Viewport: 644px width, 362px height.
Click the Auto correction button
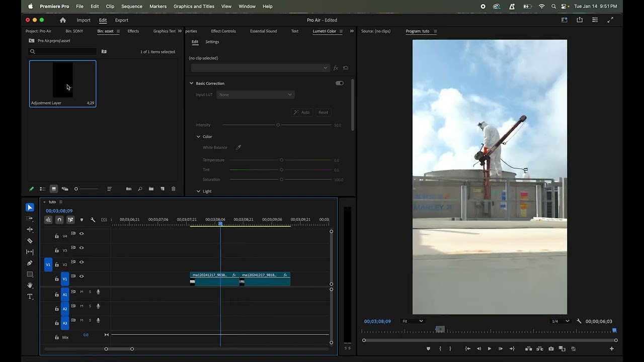coord(302,112)
